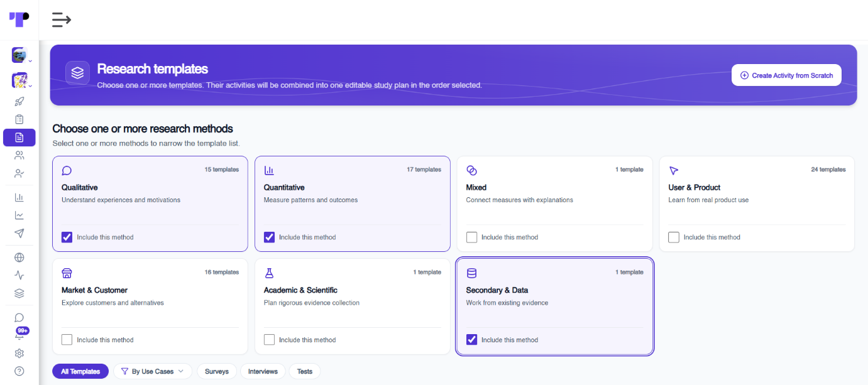
Task: Click the Secondary & Data card title
Action: pyautogui.click(x=497, y=290)
